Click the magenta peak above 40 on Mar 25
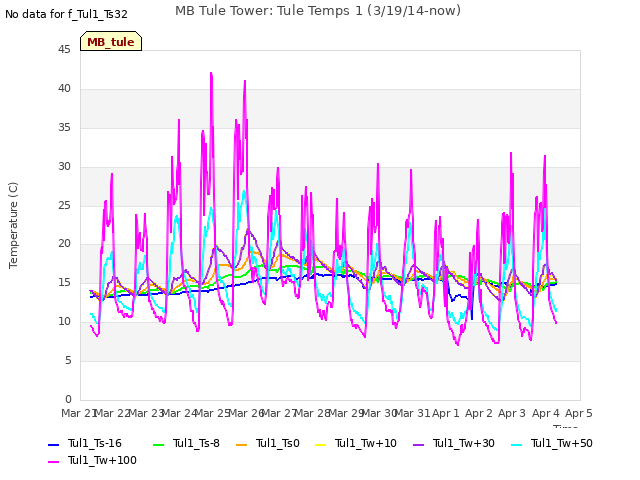Viewport: 640px width, 480px height. [x=211, y=73]
